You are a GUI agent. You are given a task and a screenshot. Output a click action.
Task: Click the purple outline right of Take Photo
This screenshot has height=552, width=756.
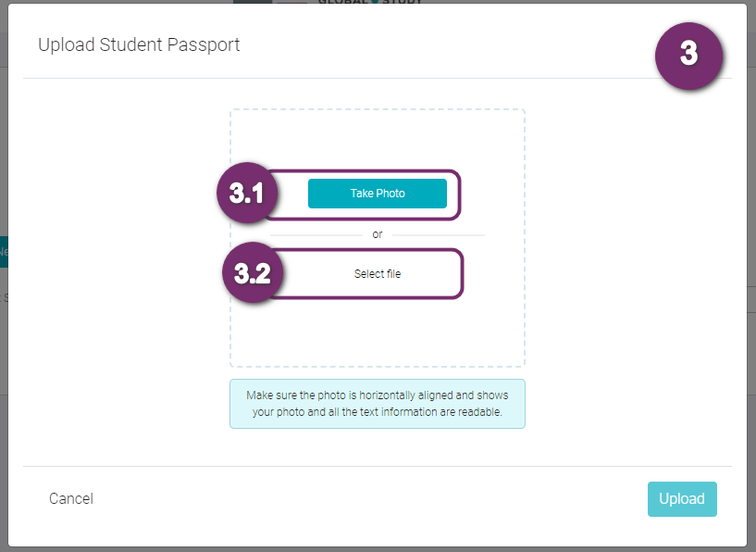point(460,194)
